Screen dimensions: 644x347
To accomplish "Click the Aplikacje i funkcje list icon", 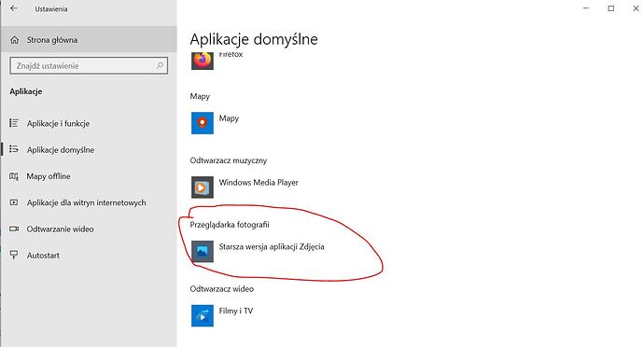I will [14, 123].
